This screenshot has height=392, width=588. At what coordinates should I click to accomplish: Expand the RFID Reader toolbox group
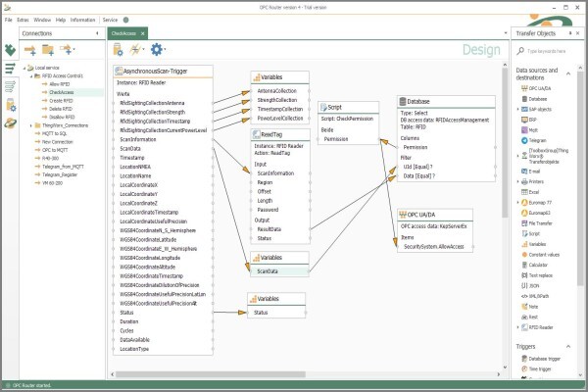pyautogui.click(x=517, y=327)
